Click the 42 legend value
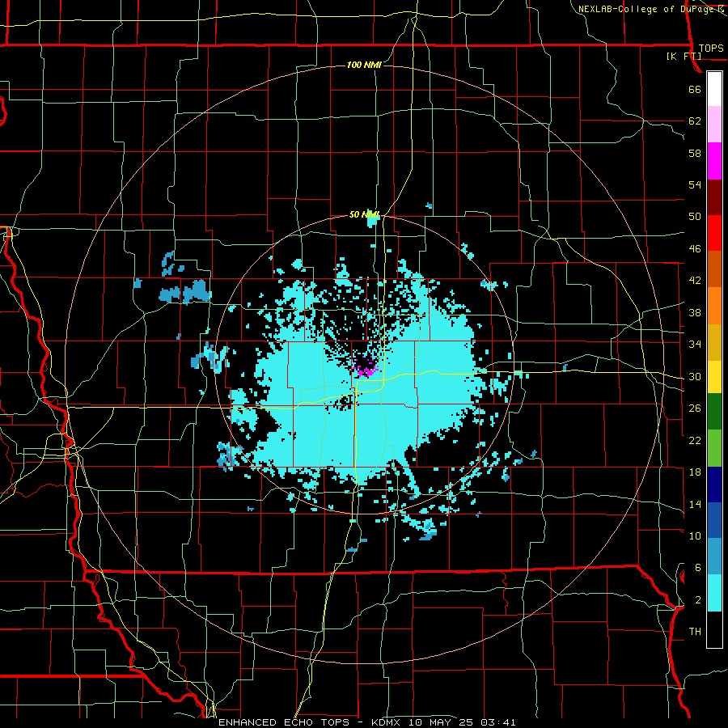Screen dimensions: 728x728 (695, 280)
